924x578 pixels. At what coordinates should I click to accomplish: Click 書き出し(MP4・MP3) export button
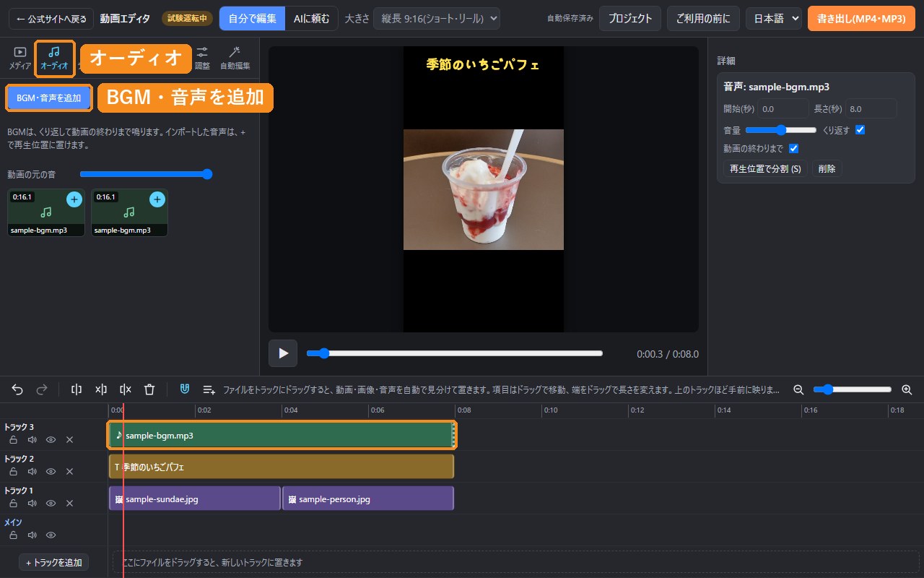[861, 19]
